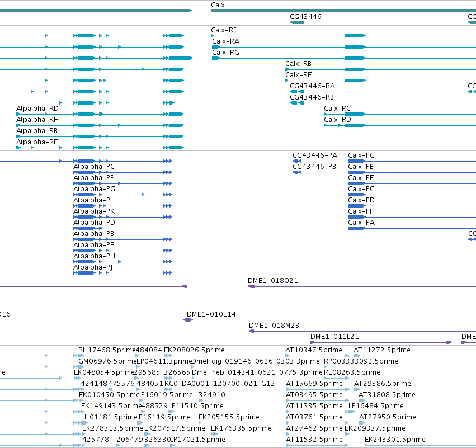Open the Atpalpha-PB protein
Screen dimensions: 476x448
click(x=93, y=234)
